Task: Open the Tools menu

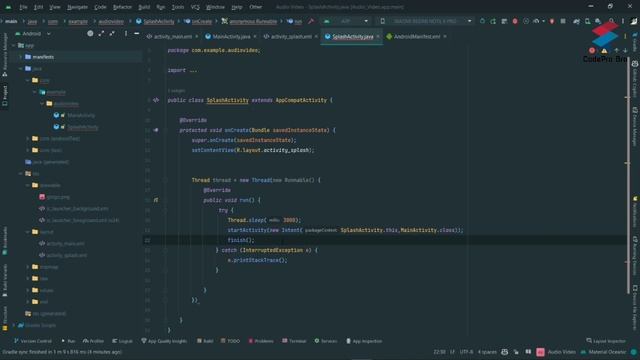Action: [178, 7]
